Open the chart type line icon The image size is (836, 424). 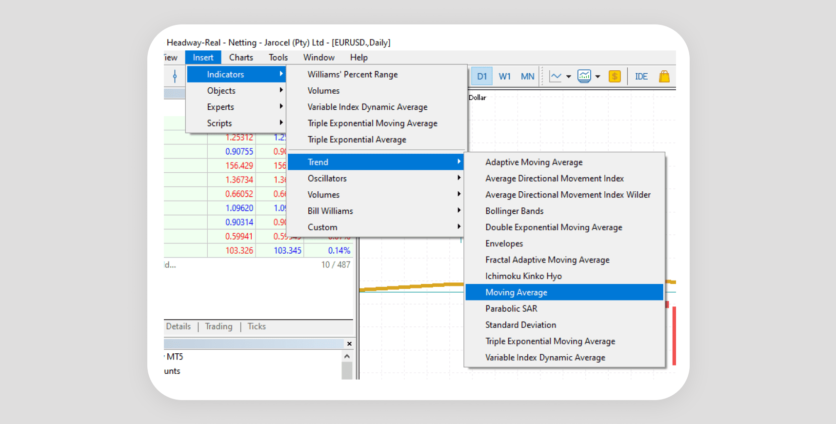click(555, 76)
